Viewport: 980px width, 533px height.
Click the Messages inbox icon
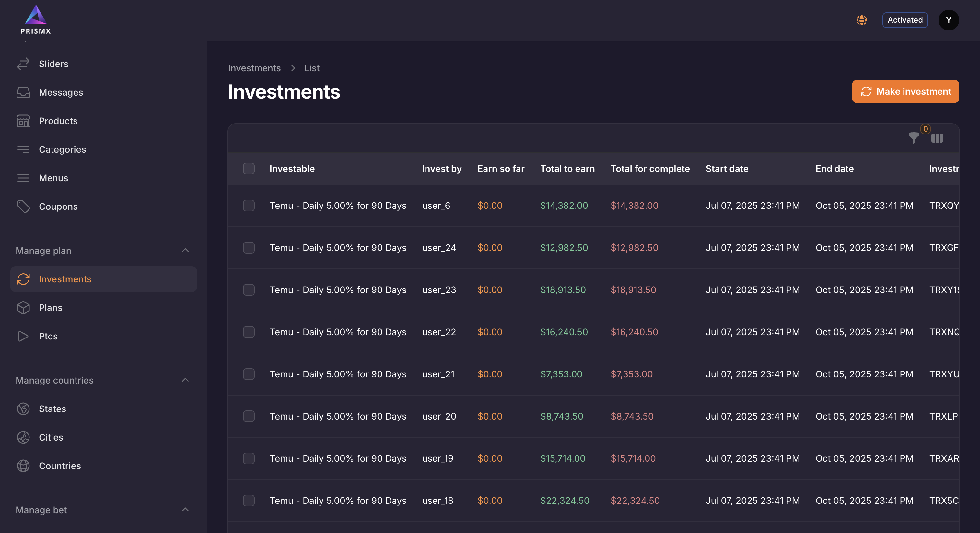23,92
